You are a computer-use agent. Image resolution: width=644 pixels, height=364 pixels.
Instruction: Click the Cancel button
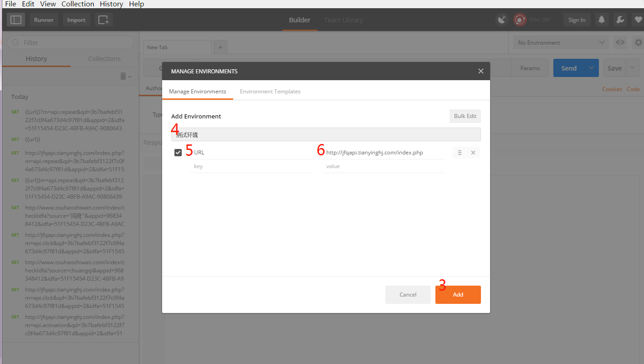click(x=408, y=295)
